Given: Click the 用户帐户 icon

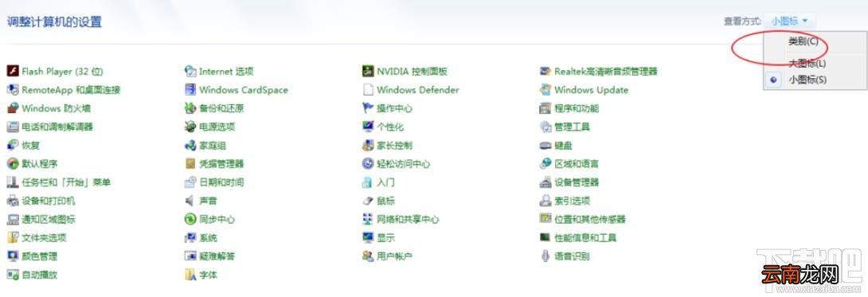Looking at the screenshot, I should point(368,256).
